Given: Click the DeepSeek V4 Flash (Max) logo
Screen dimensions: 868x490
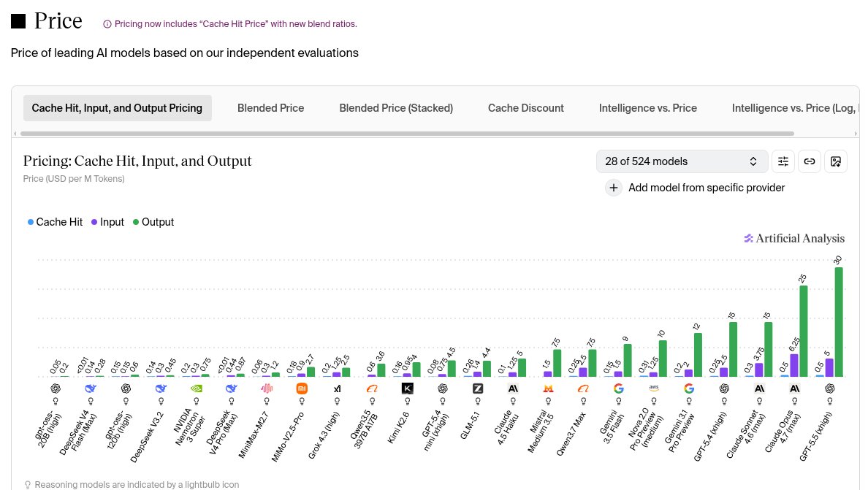Looking at the screenshot, I should (x=90, y=388).
